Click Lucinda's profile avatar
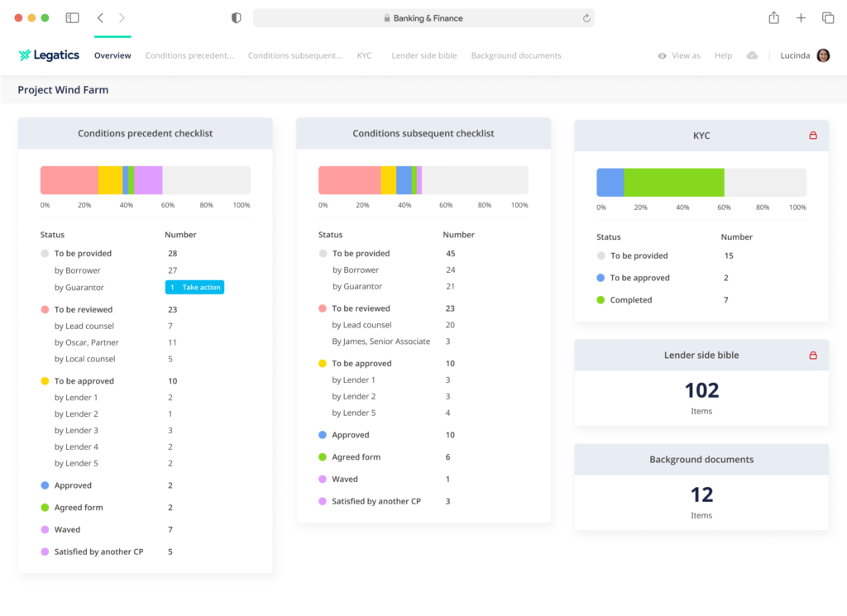The height and width of the screenshot is (616, 847). point(823,55)
